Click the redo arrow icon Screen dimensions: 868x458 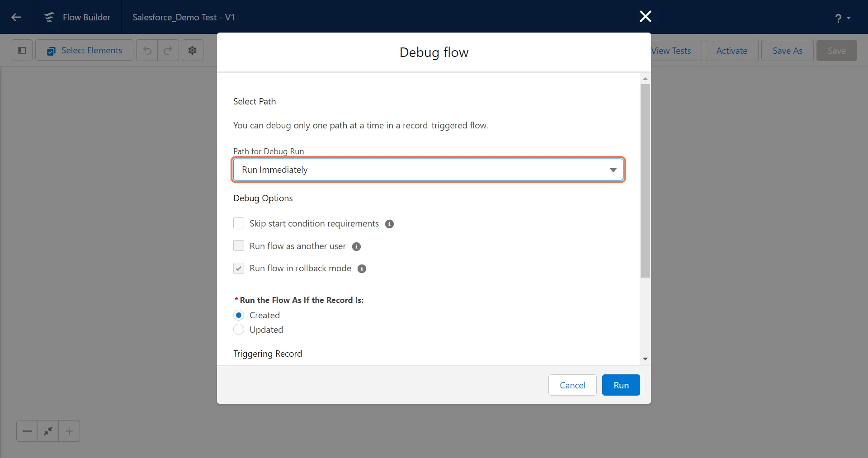tap(168, 50)
